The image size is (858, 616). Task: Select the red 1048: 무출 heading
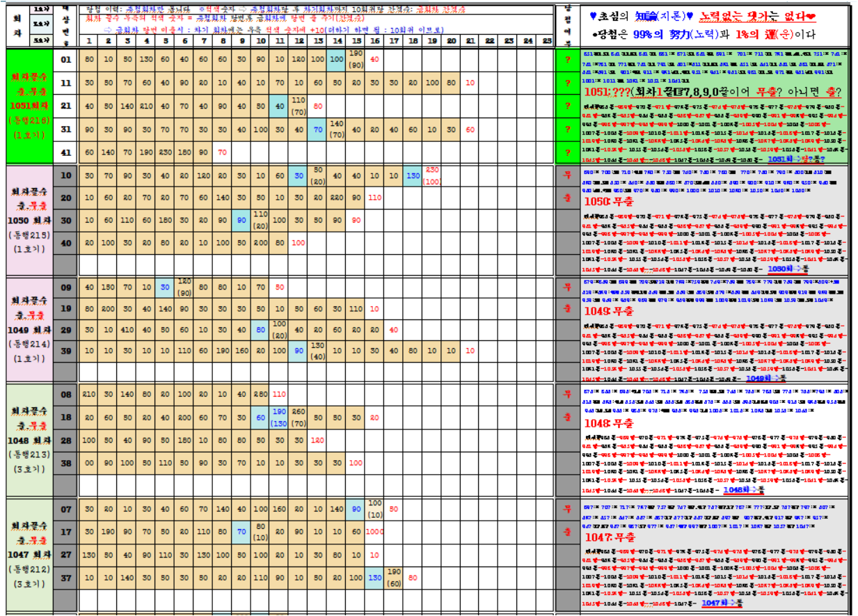(610, 422)
